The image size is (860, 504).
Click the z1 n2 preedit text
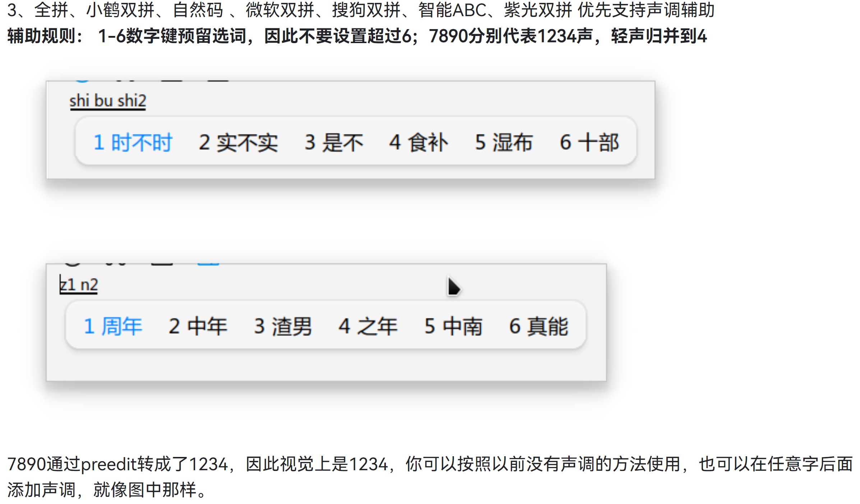point(79,285)
